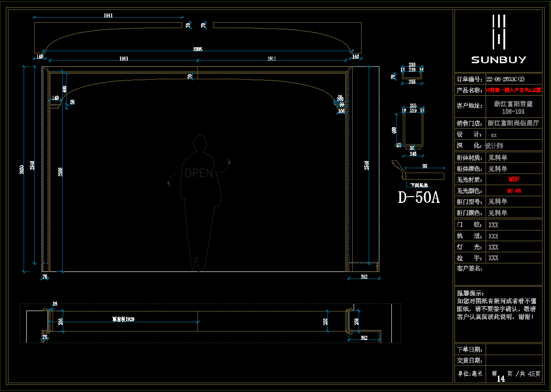551x392 pixels.
Task: Click the D-50A drawing label
Action: coord(418,198)
